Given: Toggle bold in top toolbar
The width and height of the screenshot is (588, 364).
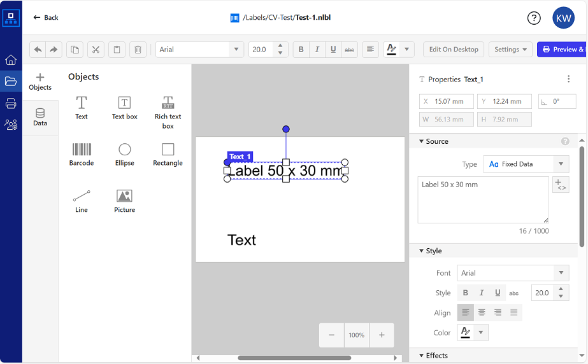Looking at the screenshot, I should pos(301,50).
